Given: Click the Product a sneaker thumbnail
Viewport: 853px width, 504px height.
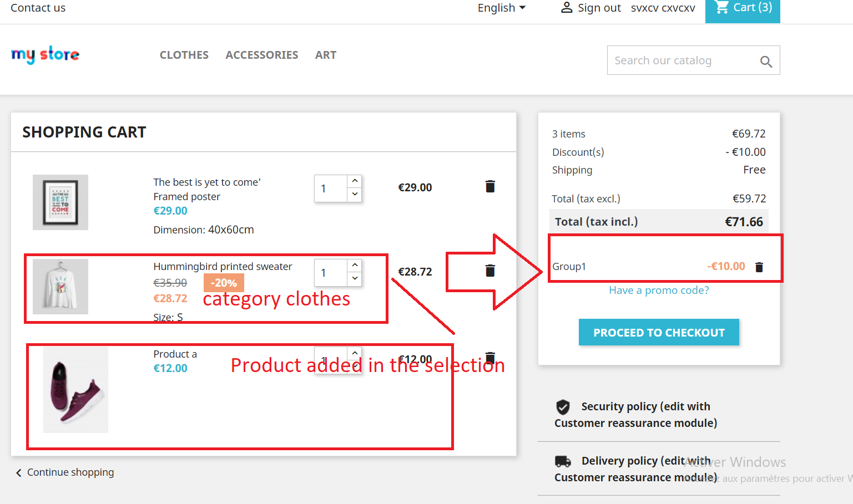Looking at the screenshot, I should tap(75, 389).
